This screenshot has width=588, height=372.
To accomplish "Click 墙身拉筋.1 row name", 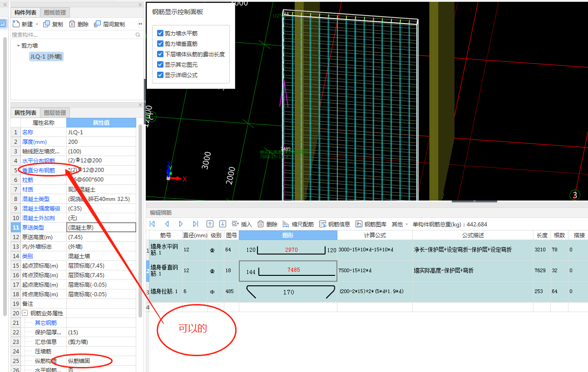I will [165, 291].
